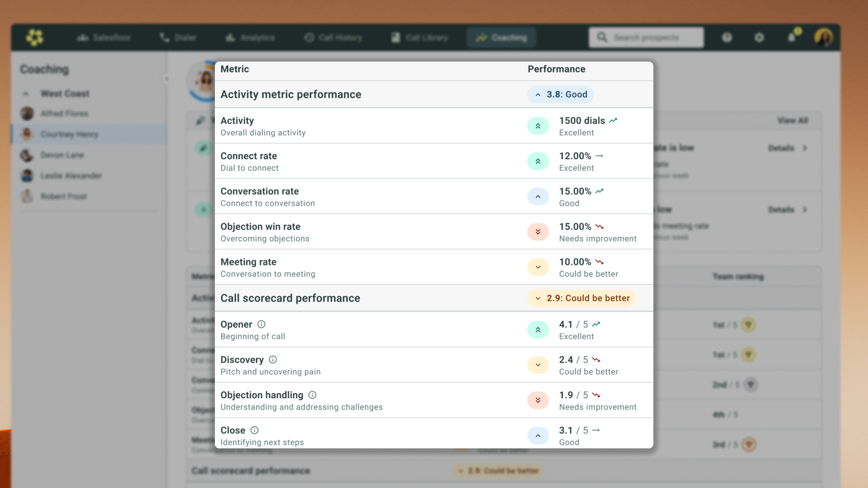Select the Coaching tab
The height and width of the screenshot is (488, 868).
[501, 37]
